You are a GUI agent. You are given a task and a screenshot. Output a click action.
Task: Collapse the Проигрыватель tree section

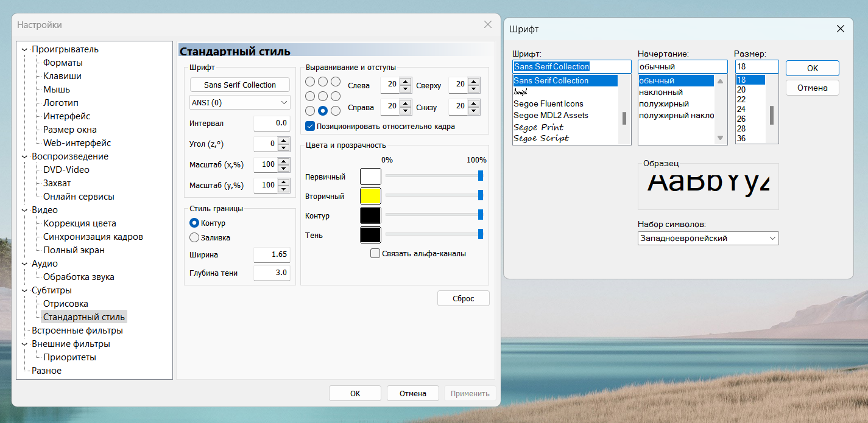click(x=24, y=49)
